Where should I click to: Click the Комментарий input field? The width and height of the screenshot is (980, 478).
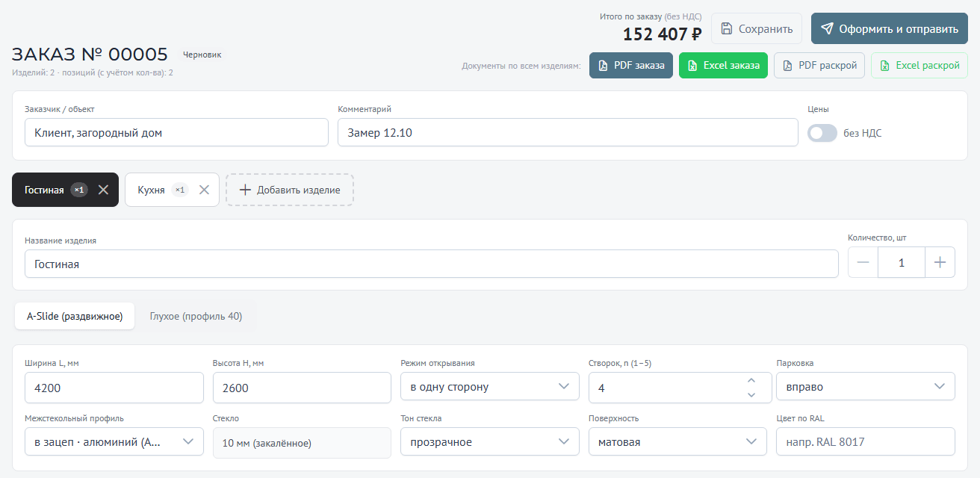tap(568, 132)
